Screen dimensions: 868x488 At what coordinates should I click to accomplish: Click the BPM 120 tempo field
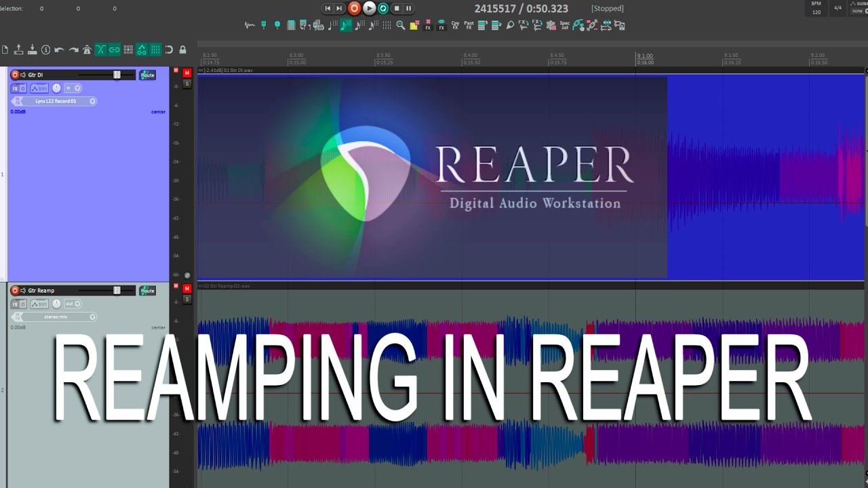tap(816, 8)
